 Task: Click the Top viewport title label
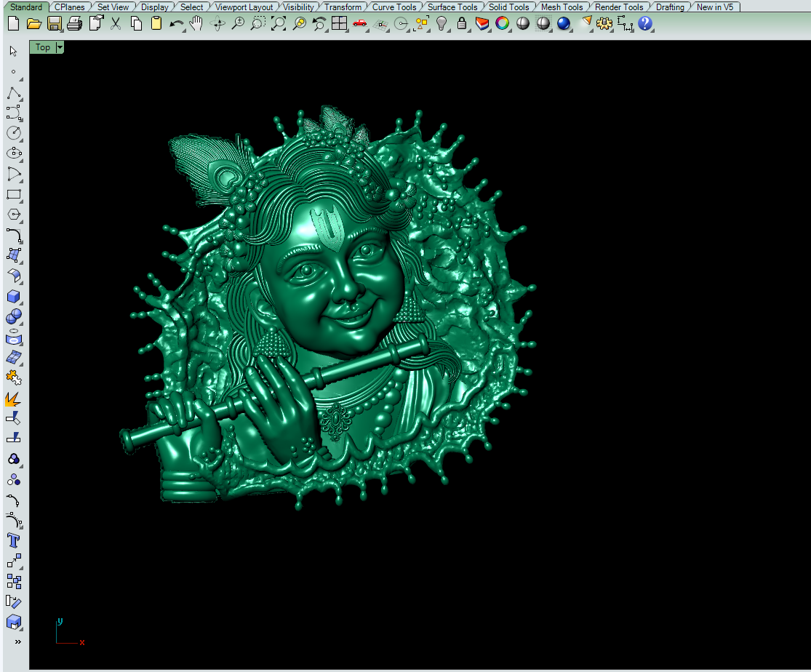(43, 47)
